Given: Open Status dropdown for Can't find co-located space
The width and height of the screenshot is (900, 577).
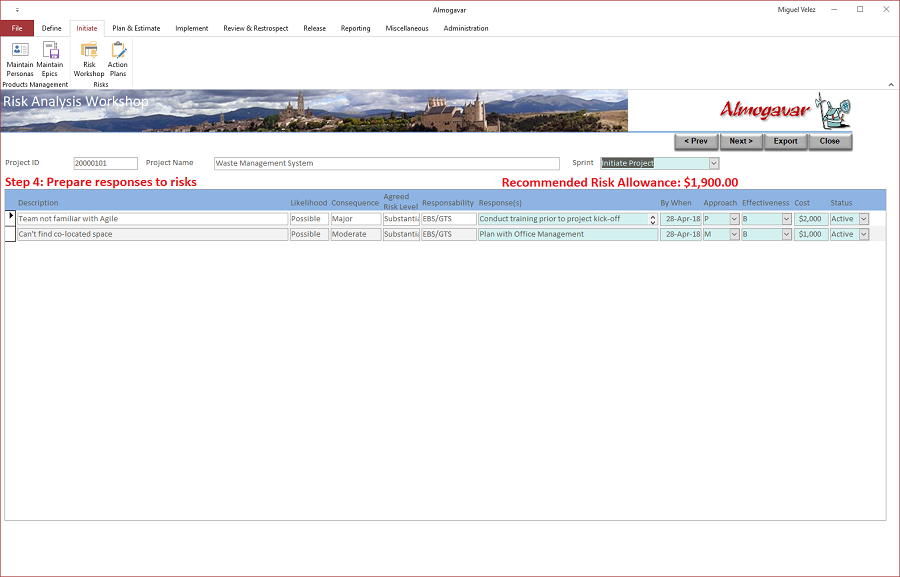Looking at the screenshot, I should click(x=864, y=234).
